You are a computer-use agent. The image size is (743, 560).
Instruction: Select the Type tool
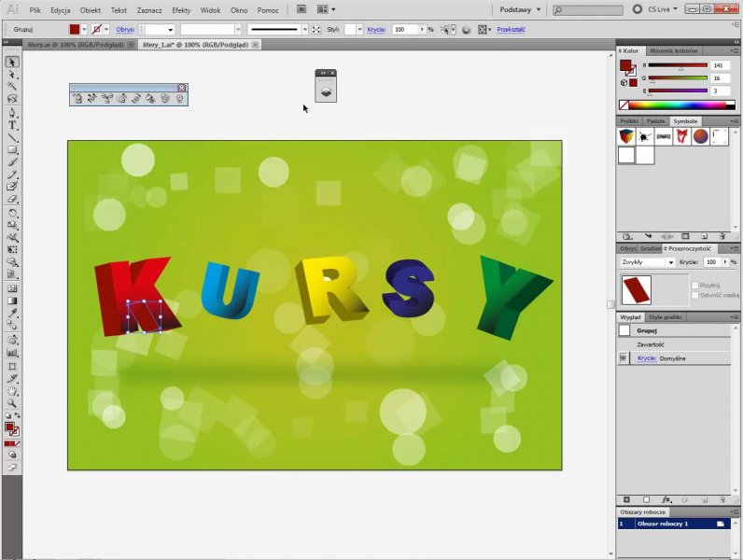click(x=13, y=124)
